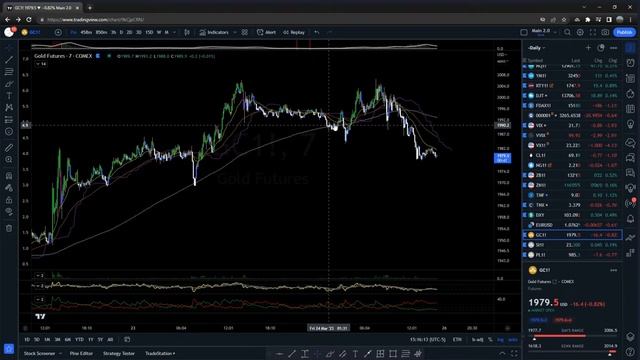640x360 pixels.
Task: Toggle the lock all drawings tool
Action: [x=9, y=200]
